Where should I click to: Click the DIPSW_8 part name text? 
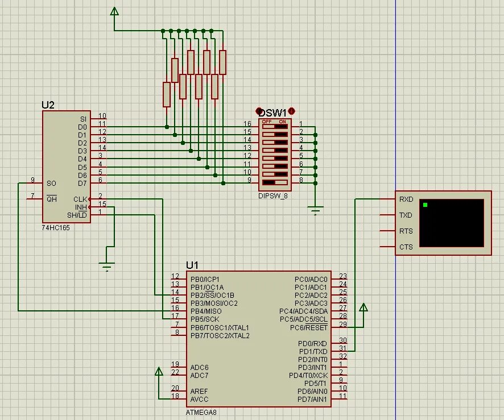click(273, 196)
